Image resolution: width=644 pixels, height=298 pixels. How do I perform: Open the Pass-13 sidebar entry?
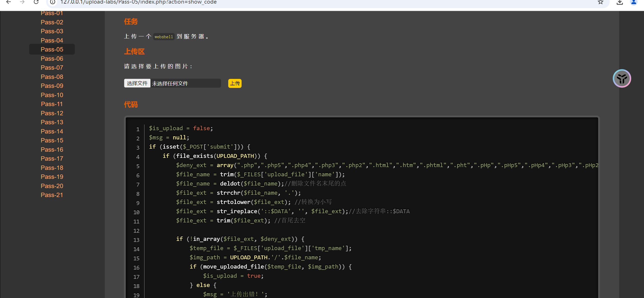[x=52, y=122]
